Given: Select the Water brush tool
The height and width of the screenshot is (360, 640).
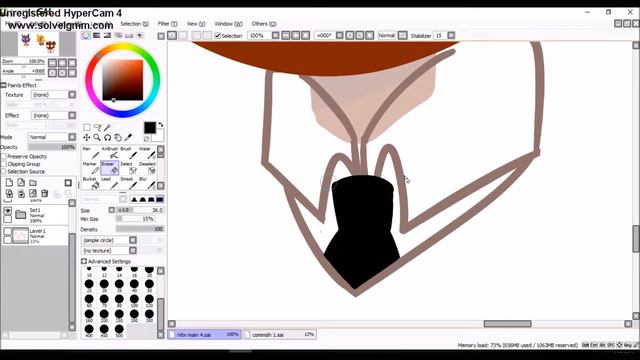Looking at the screenshot, I should pos(147,153).
